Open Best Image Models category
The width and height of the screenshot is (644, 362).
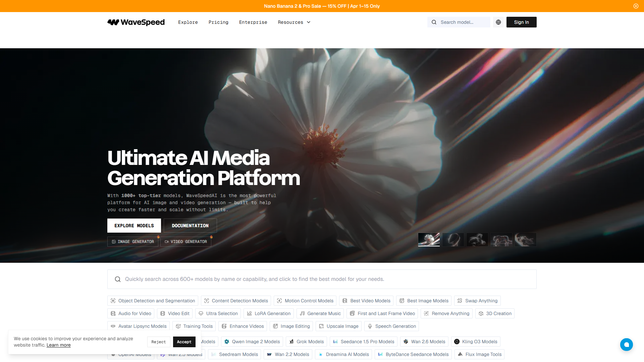point(424,301)
